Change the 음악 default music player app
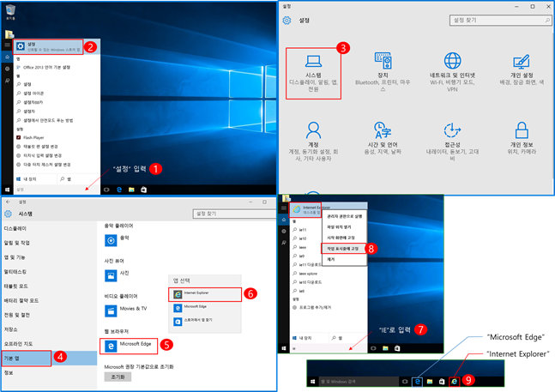 (x=118, y=240)
